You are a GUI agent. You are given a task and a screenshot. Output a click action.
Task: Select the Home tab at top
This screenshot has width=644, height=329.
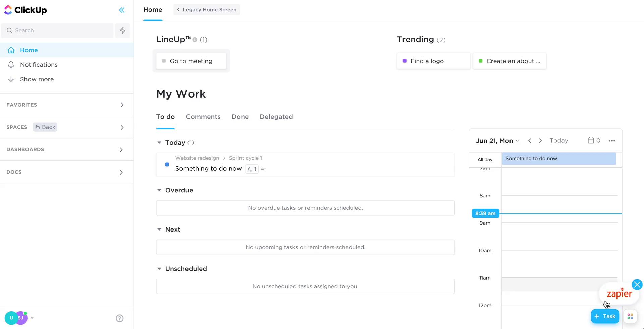[153, 10]
